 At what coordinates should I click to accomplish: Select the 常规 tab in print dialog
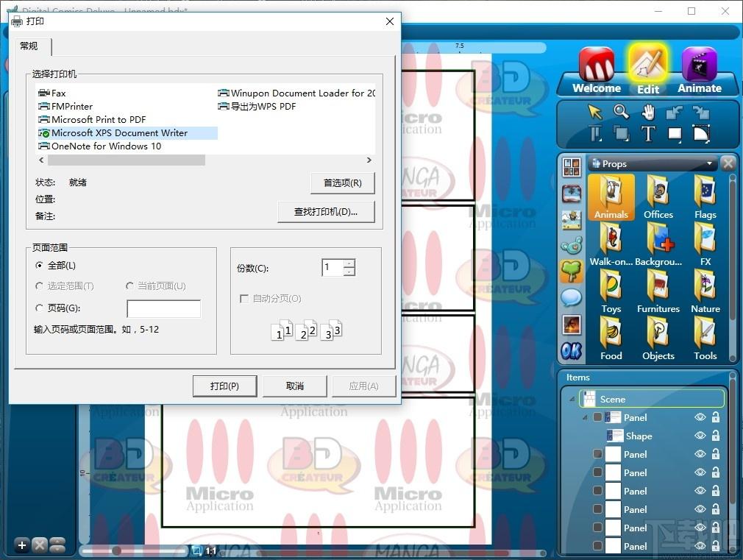point(29,46)
